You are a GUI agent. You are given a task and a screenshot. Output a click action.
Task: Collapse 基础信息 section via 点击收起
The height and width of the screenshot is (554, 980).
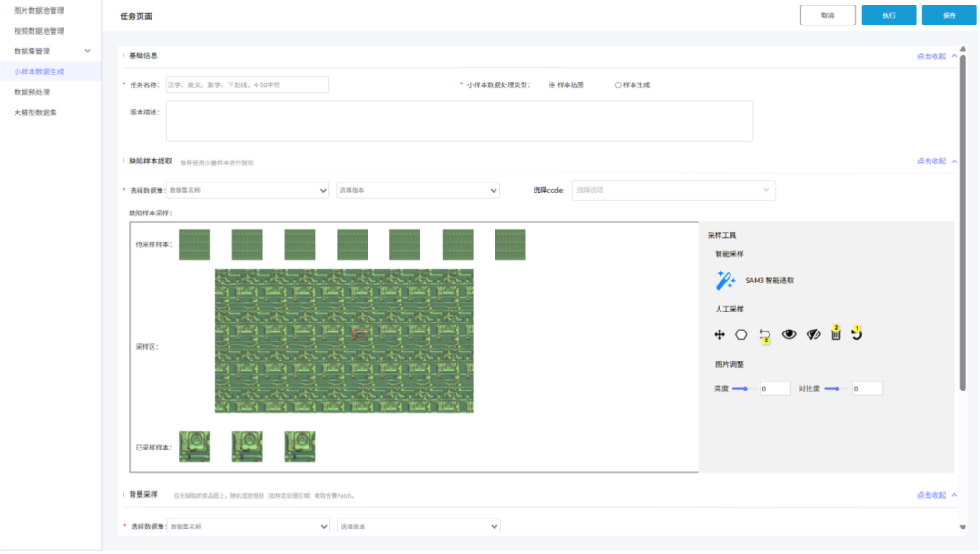click(936, 56)
